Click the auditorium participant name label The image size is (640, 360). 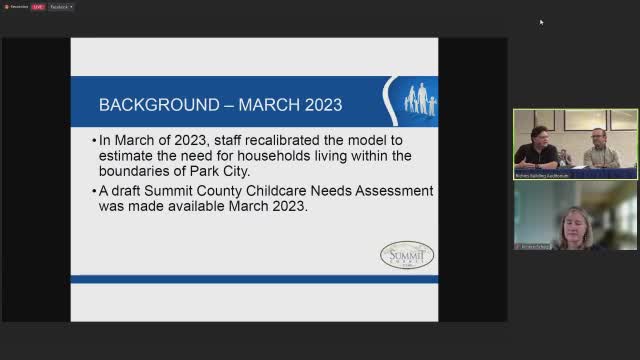click(x=542, y=176)
